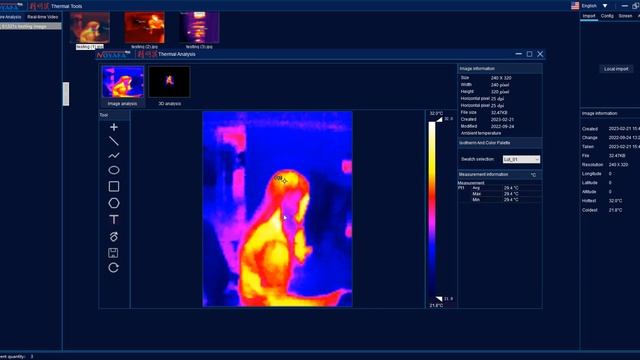Click the save floppy disk icon
Screen dimensions: 640x360
113,253
